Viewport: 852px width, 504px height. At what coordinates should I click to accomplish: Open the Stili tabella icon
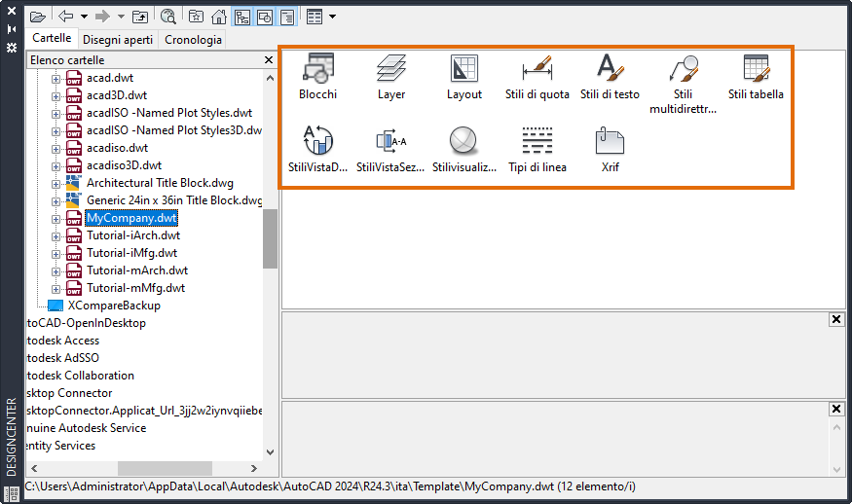coord(756,77)
